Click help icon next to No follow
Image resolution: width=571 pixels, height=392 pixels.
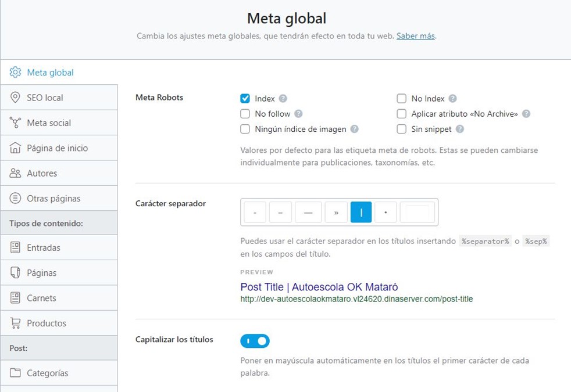click(298, 114)
